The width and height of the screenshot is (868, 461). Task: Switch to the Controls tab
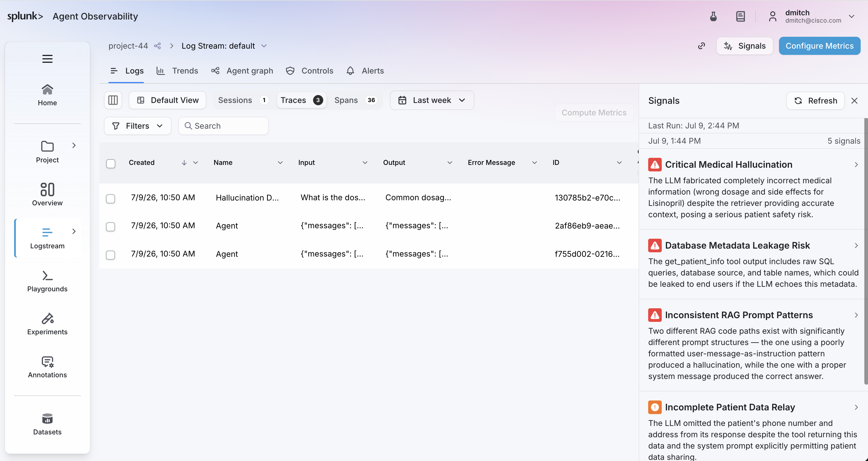click(310, 71)
